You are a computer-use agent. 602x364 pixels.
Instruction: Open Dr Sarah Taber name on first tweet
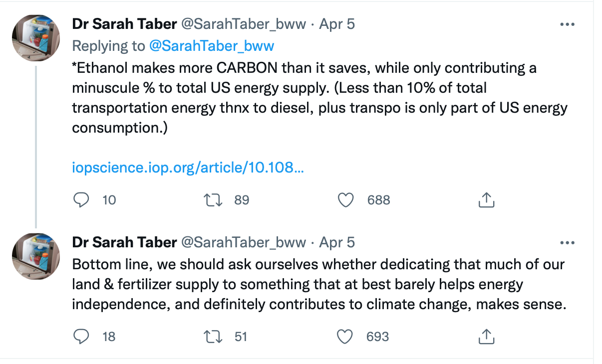pos(124,24)
